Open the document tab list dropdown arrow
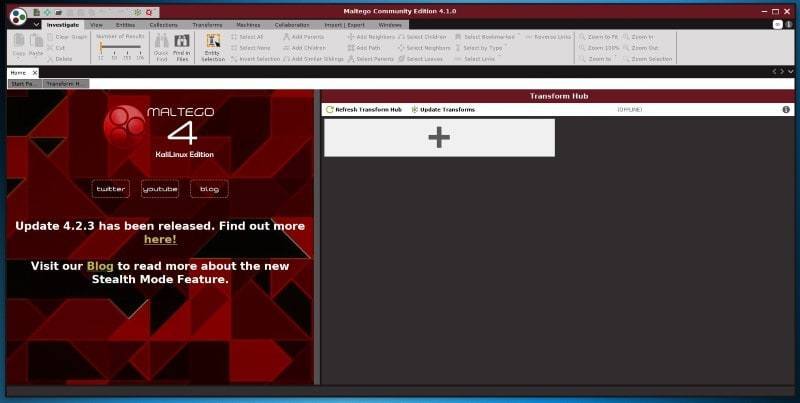Viewport: 800px width, 403px height. 789,72
